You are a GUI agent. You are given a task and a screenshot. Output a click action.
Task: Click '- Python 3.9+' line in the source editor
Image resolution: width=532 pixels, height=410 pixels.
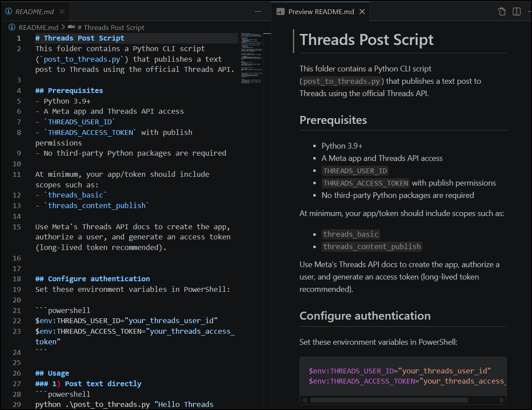[63, 101]
